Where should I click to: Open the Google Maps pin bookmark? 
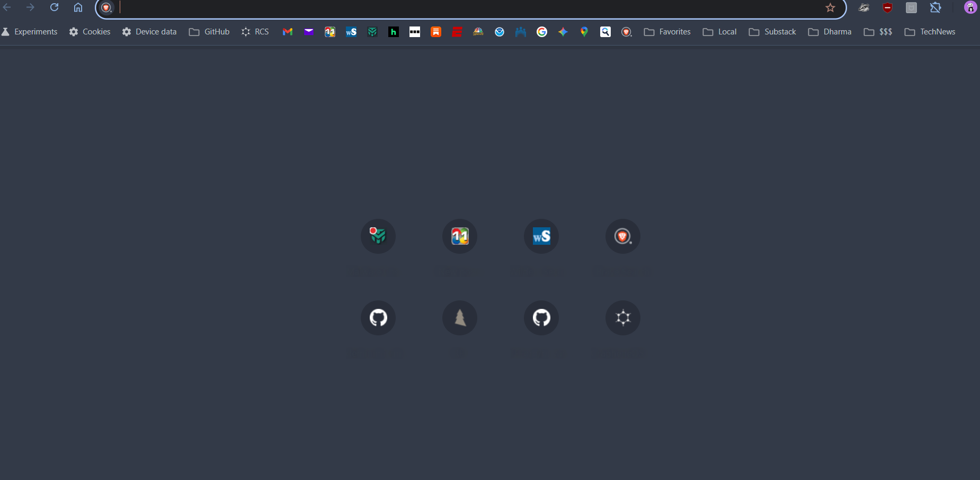click(x=584, y=32)
